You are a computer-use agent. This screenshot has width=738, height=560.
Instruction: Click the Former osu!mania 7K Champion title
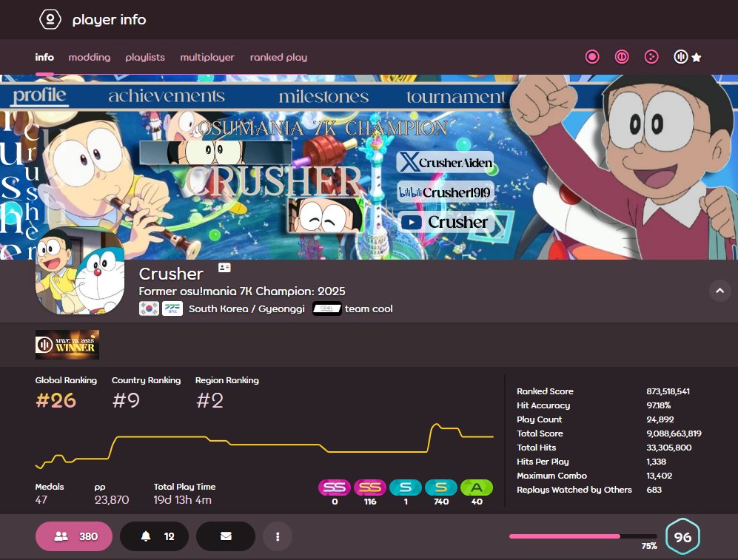[x=242, y=291]
